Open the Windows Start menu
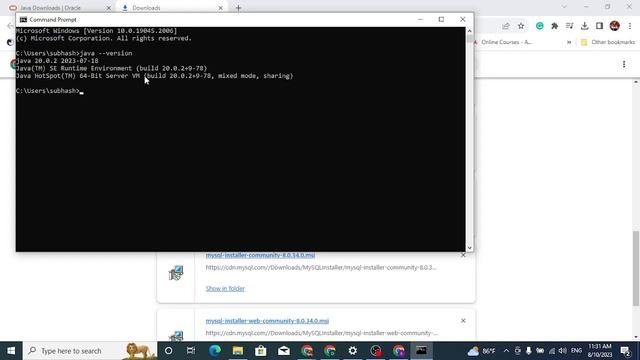 (x=11, y=351)
